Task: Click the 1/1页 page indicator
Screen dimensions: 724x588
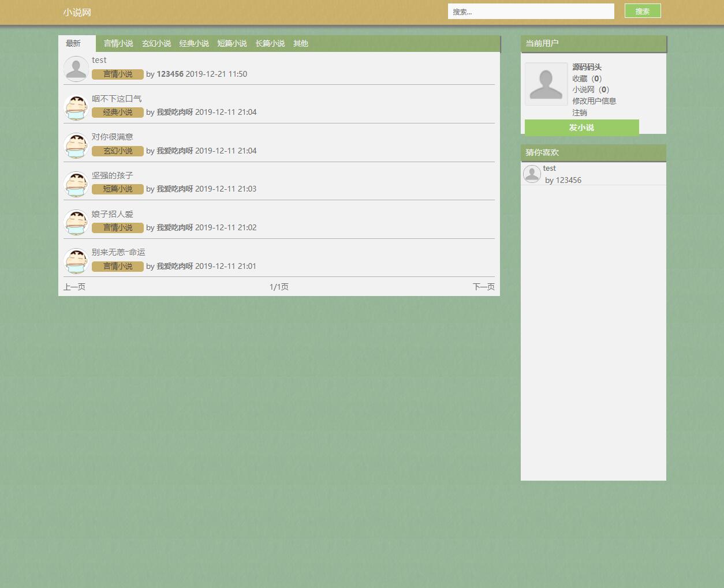Action: coord(279,287)
